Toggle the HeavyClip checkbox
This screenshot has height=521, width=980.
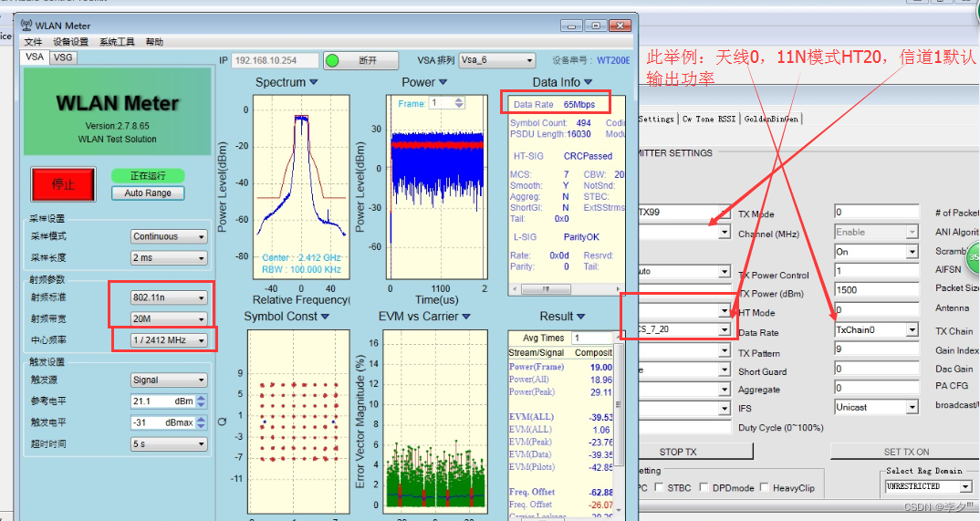click(764, 487)
